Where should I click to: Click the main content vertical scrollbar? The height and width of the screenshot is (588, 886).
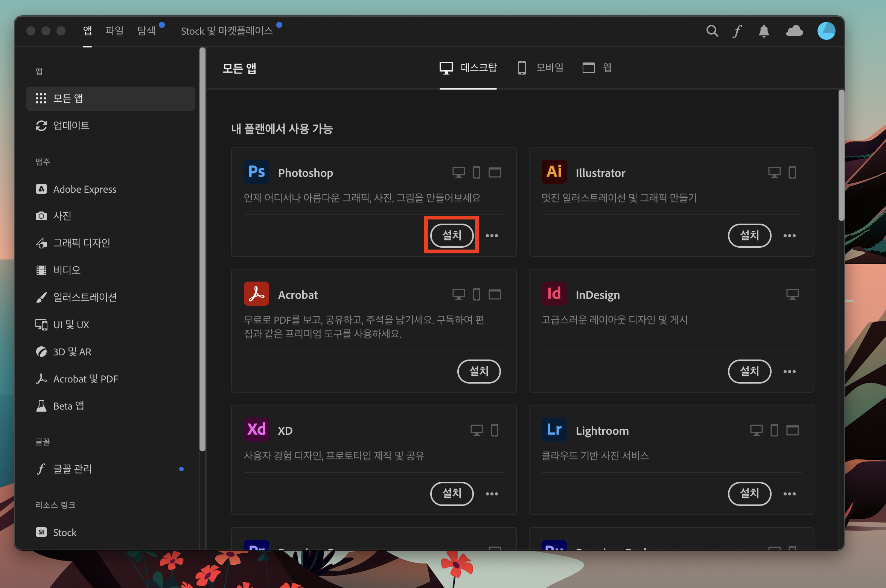[x=841, y=155]
